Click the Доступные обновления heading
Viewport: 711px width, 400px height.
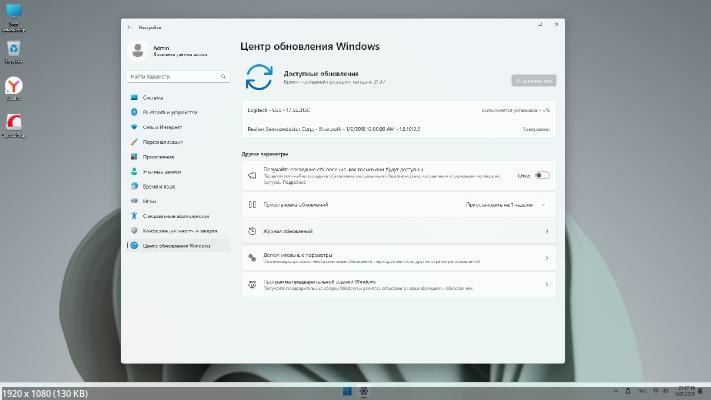point(321,73)
